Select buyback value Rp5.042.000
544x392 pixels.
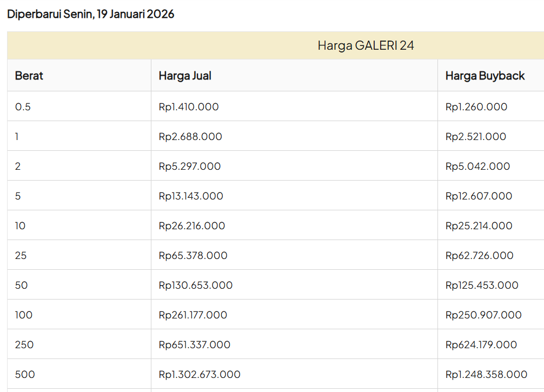click(477, 167)
